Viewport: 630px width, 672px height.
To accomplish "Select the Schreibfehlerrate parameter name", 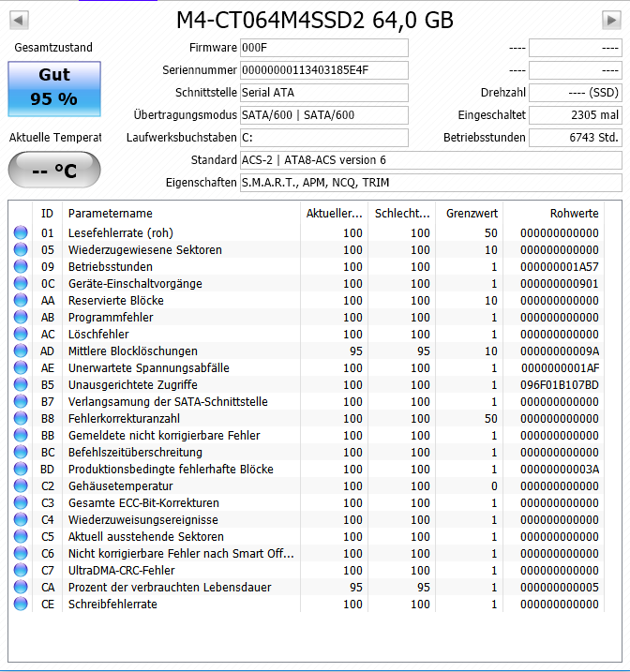I will click(112, 604).
